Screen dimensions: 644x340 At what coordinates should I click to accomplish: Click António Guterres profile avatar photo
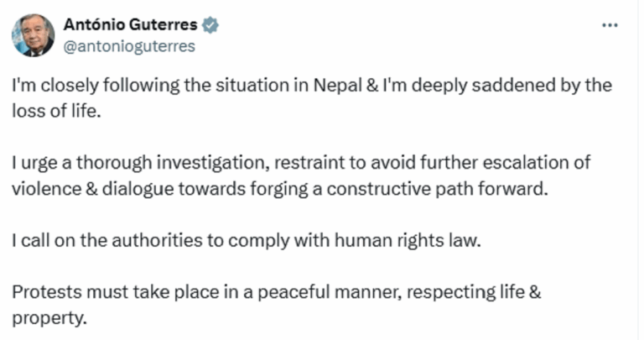(33, 35)
